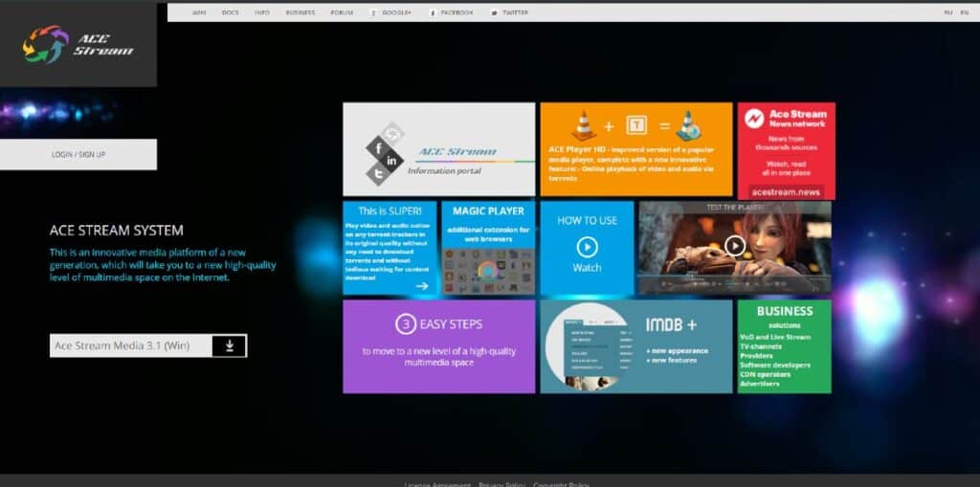This screenshot has height=487, width=980.
Task: Open the Magic Player tile
Action: tap(488, 248)
